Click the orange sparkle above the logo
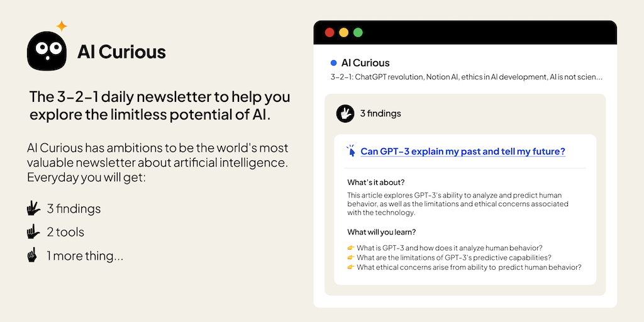The image size is (644, 322). [62, 26]
